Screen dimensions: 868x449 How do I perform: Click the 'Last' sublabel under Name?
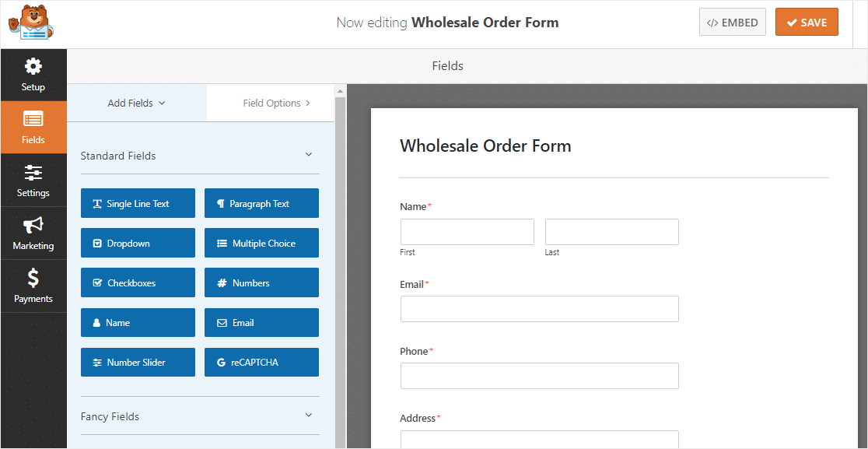coord(552,252)
